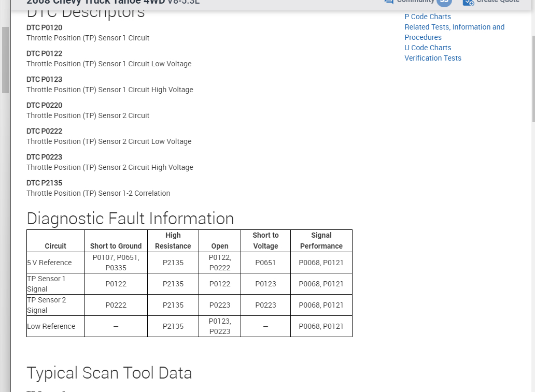Click the Low Reference row label
Viewport: 535px width, 392px height.
[51, 326]
